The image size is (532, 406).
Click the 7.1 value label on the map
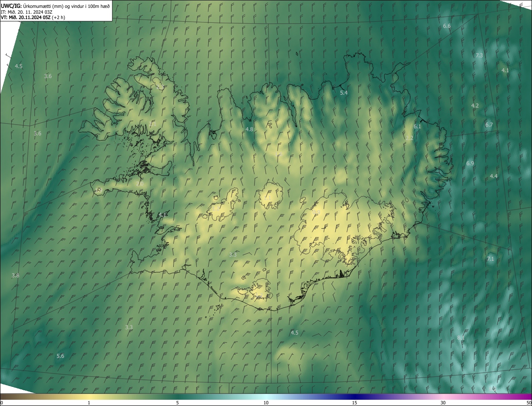(490, 259)
